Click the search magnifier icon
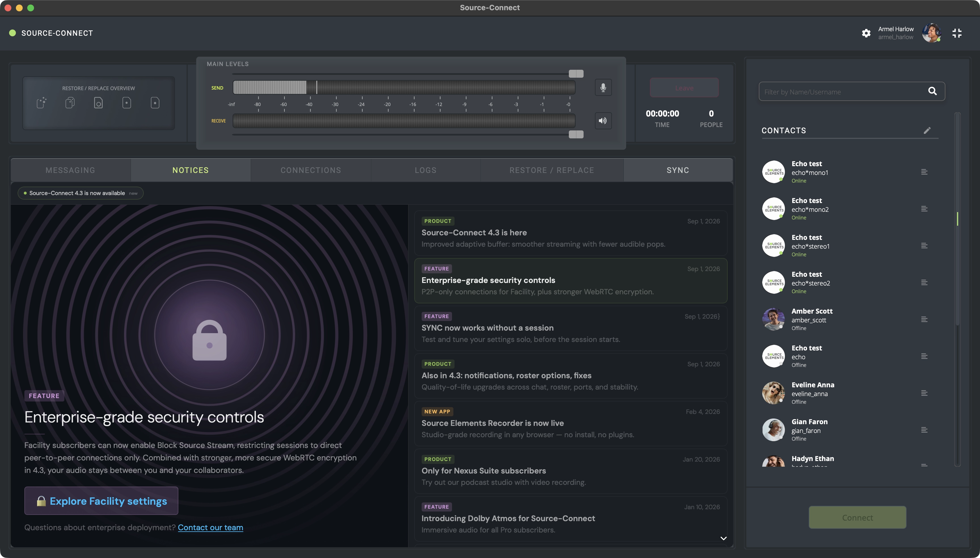980x558 pixels. pos(932,91)
